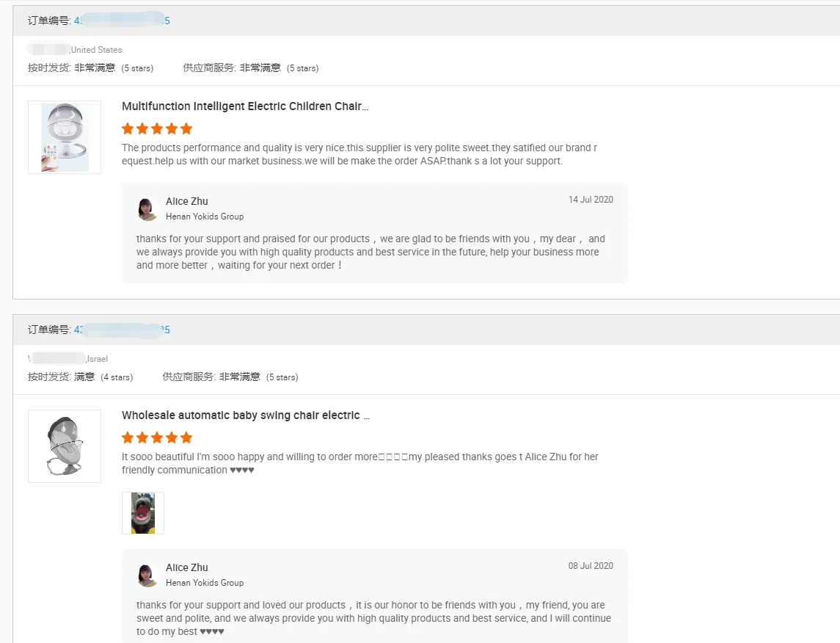Open the order number link above the Israel buyer
The image size is (840, 643).
point(122,330)
